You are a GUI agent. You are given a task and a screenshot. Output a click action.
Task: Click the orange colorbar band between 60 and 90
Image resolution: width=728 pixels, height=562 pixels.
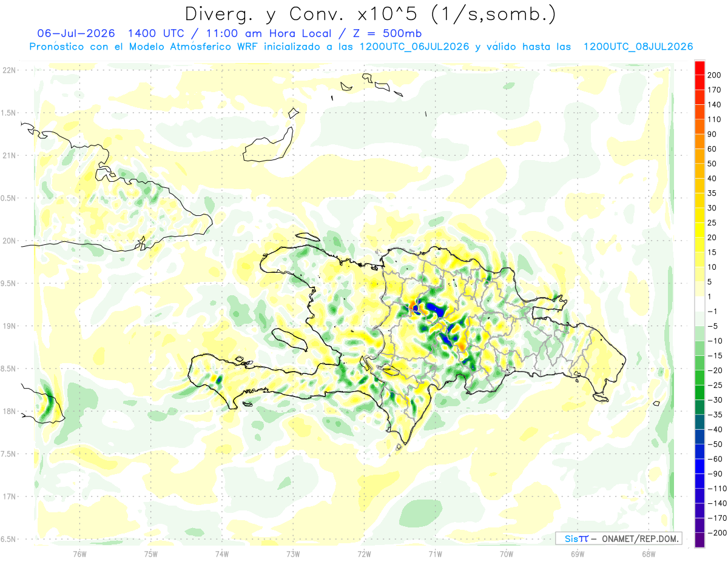point(699,141)
